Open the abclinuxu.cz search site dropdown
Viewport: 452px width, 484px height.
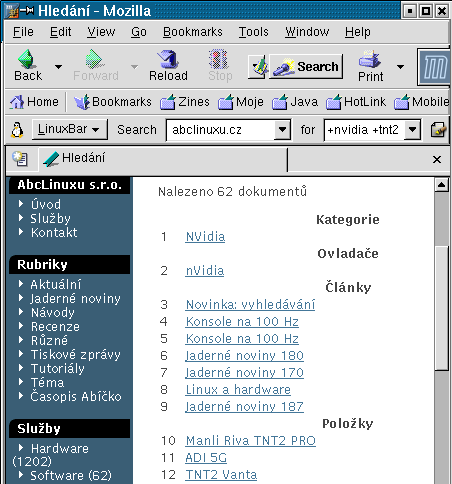pos(282,129)
